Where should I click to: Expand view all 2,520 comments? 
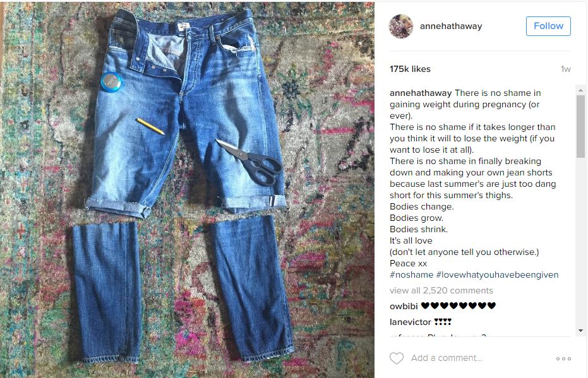point(441,290)
